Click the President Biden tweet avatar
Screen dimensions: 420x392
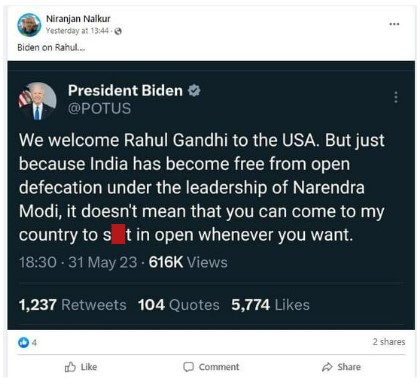37,101
